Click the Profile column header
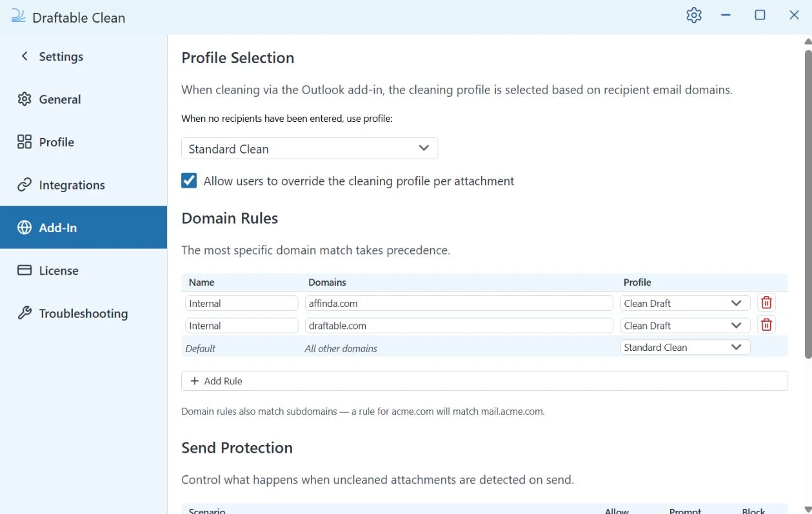This screenshot has height=514, width=812. (637, 282)
